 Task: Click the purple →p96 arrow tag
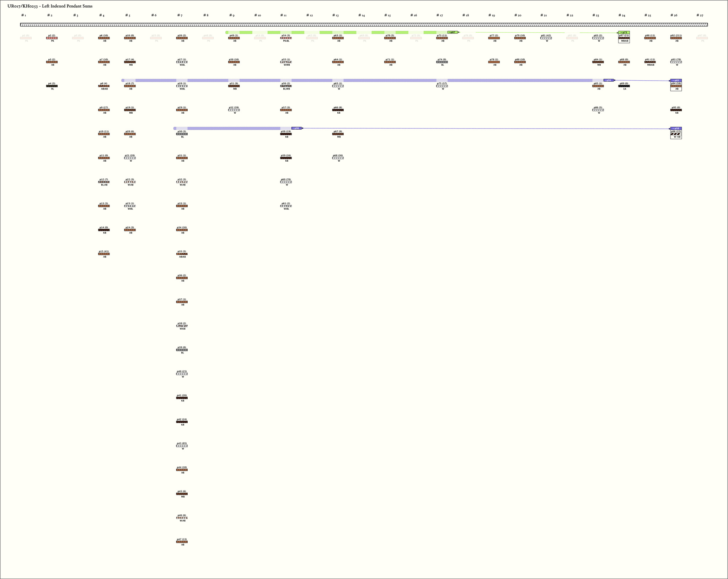296,128
